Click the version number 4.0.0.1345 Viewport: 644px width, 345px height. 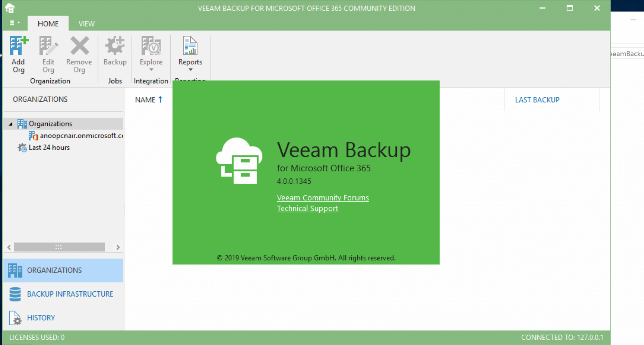pyautogui.click(x=294, y=181)
